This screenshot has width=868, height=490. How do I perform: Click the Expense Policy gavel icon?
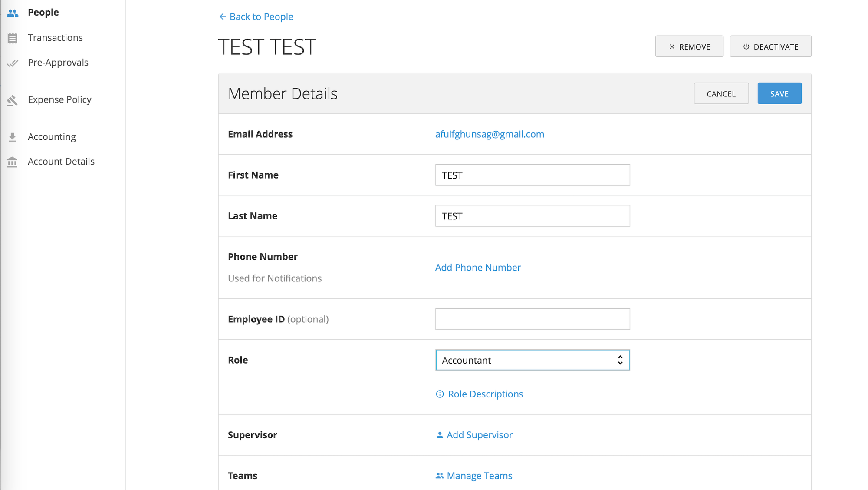tap(12, 100)
